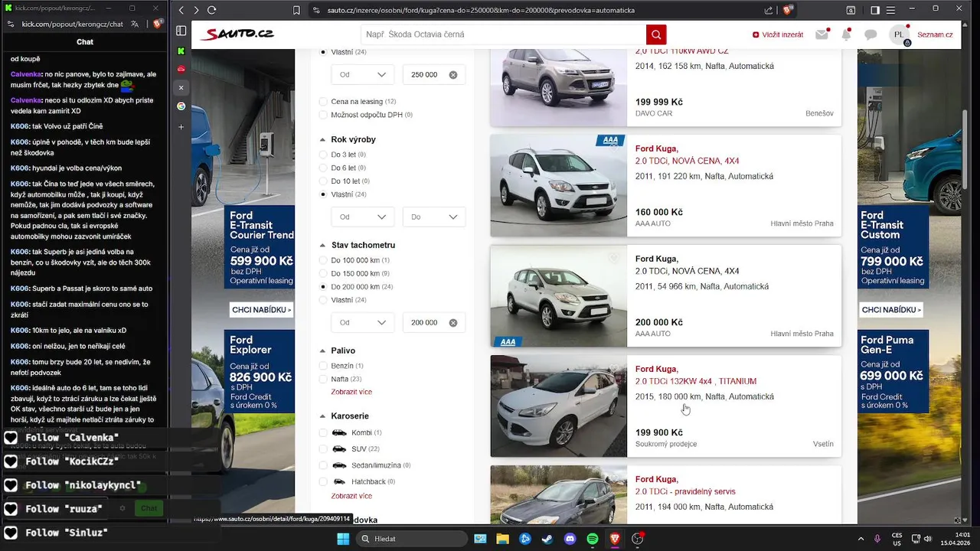Check the Nafta fuel checkbox
Screen dimensions: 980x551
[x=323, y=379]
